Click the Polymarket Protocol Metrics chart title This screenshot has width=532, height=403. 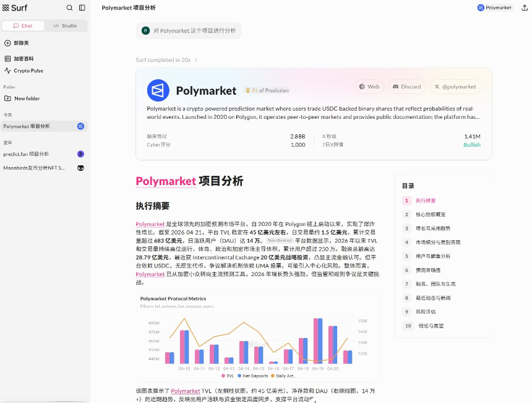click(173, 299)
